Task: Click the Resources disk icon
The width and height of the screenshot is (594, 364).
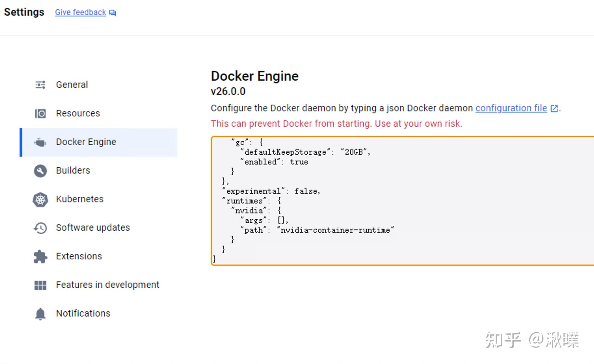Action: [40, 113]
